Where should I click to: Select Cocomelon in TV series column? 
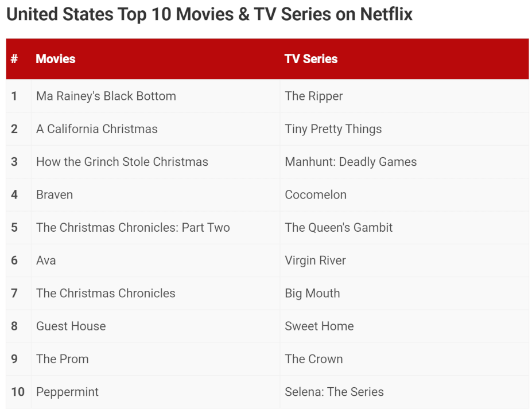click(316, 194)
